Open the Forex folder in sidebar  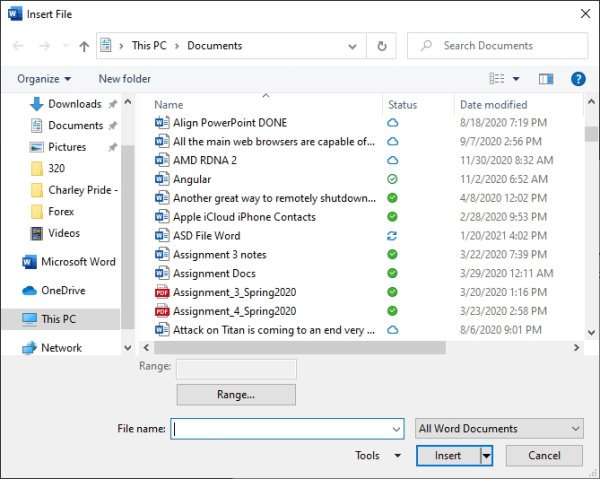click(61, 212)
